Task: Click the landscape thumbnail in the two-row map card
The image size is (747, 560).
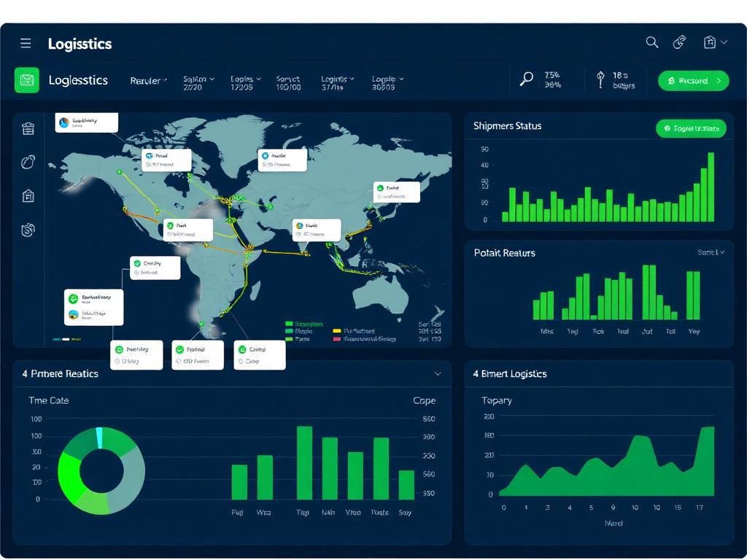Action: [74, 315]
